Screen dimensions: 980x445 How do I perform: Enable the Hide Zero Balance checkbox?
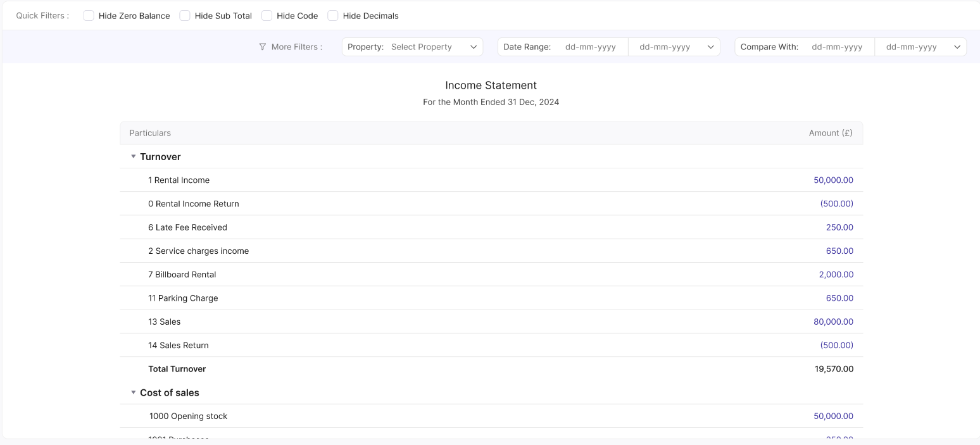pyautogui.click(x=89, y=16)
